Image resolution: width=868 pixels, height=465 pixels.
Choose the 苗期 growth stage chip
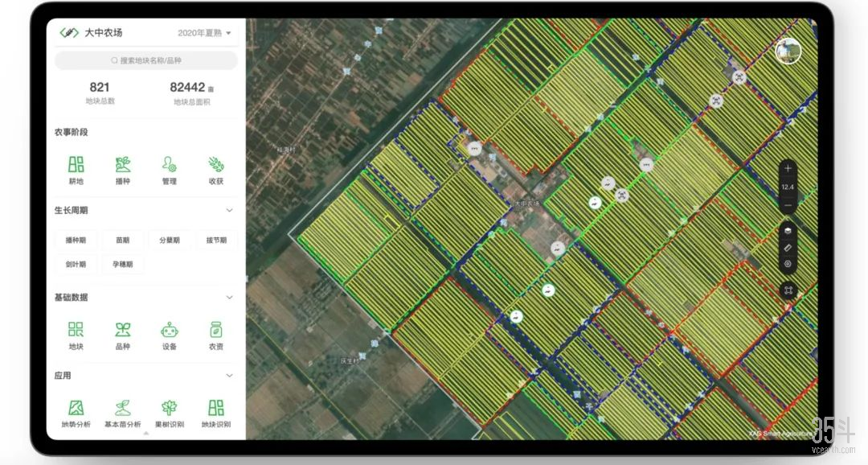pos(122,240)
